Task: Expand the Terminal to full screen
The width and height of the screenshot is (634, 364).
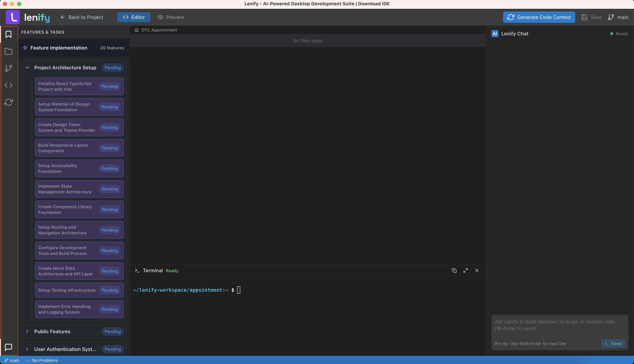Action: [x=465, y=270]
